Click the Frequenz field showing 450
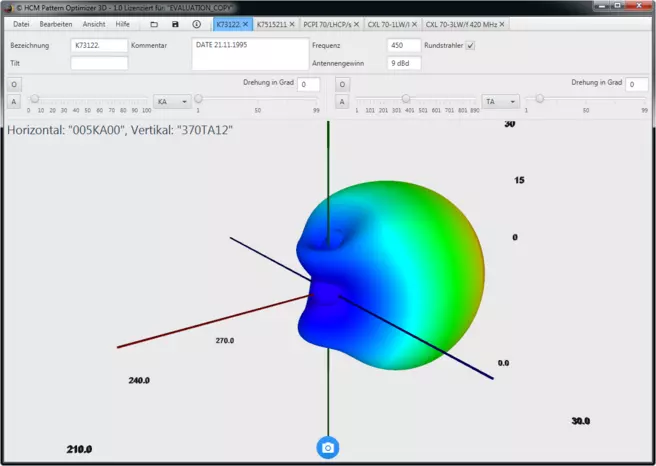 (404, 45)
